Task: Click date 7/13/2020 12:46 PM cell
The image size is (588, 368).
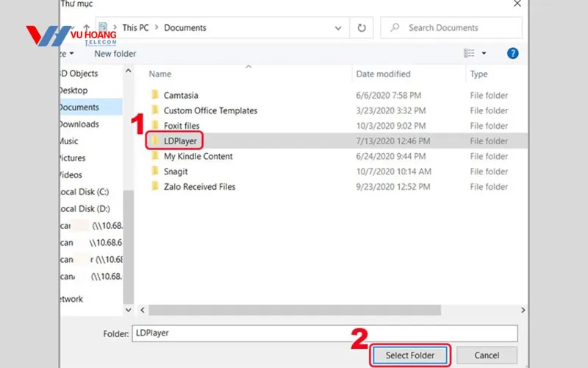Action: [x=393, y=141]
